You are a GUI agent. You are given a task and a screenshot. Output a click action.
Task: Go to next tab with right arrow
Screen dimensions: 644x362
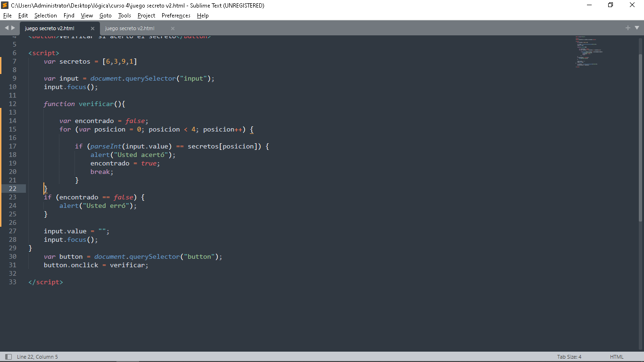click(13, 28)
